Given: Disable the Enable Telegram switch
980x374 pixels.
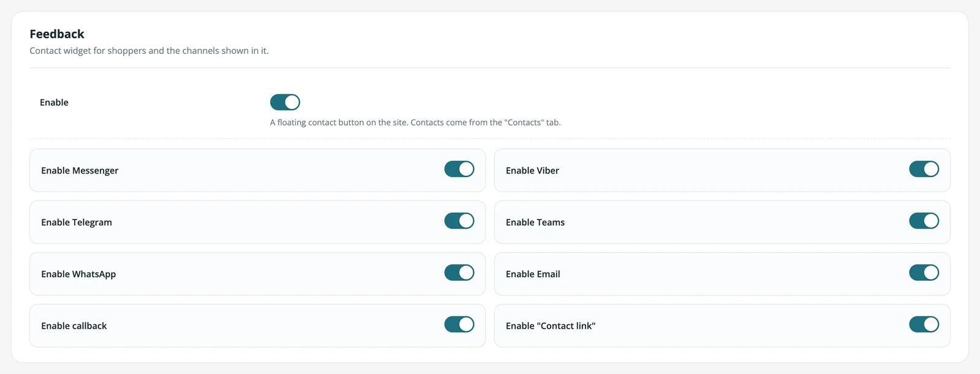Looking at the screenshot, I should tap(459, 221).
